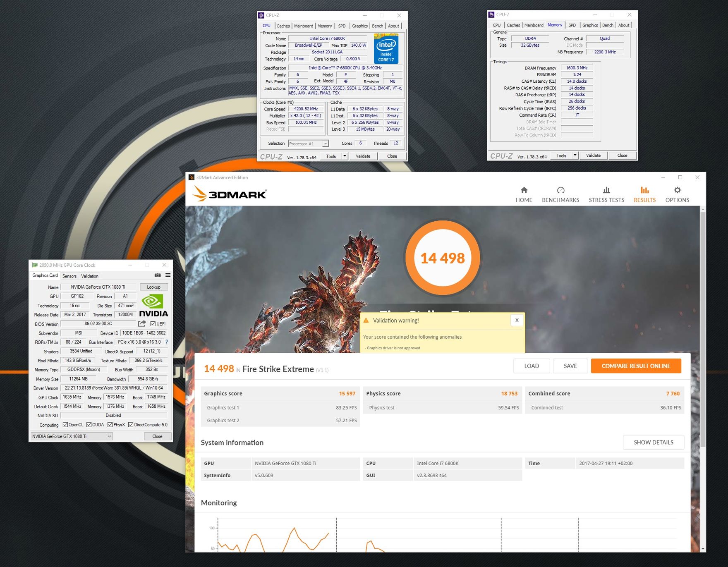Open the 3DMark Benchmarks section
Viewport: 728px width, 567px height.
560,194
